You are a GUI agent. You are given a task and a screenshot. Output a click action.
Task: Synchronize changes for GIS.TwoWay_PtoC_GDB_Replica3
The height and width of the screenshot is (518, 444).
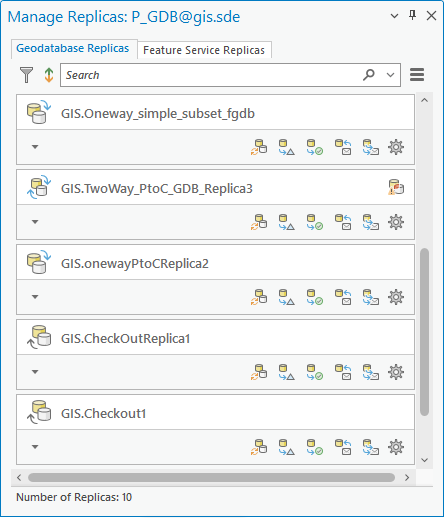(x=259, y=222)
